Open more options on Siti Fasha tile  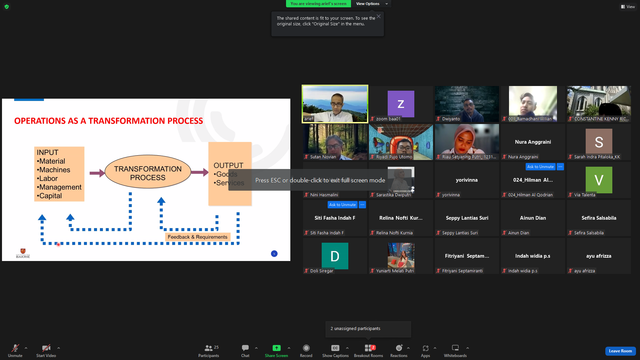(362, 204)
